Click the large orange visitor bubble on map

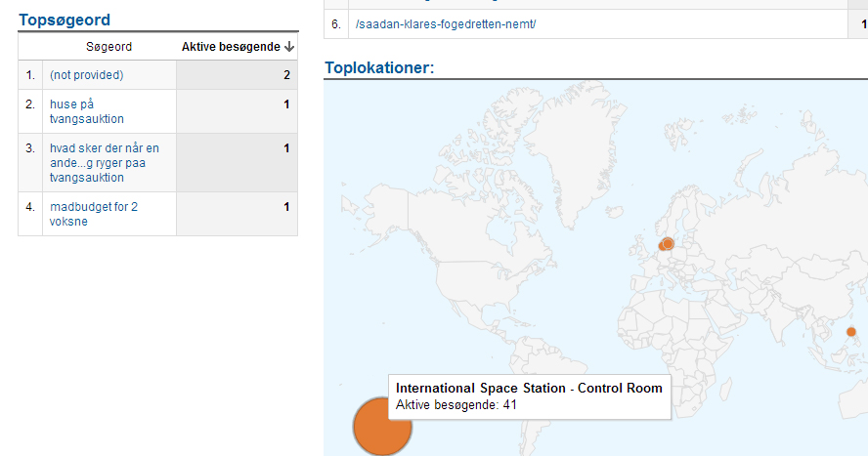tap(382, 426)
